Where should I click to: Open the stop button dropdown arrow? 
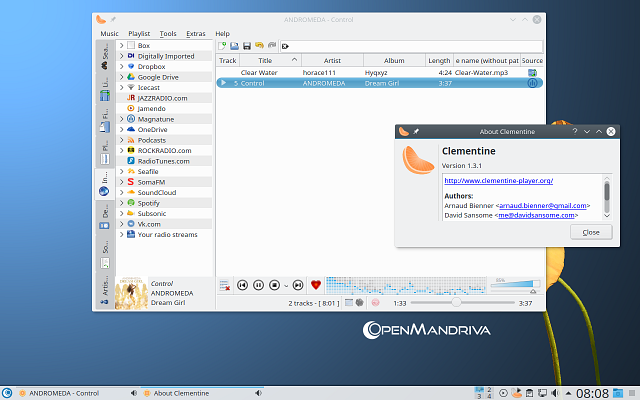[286, 286]
